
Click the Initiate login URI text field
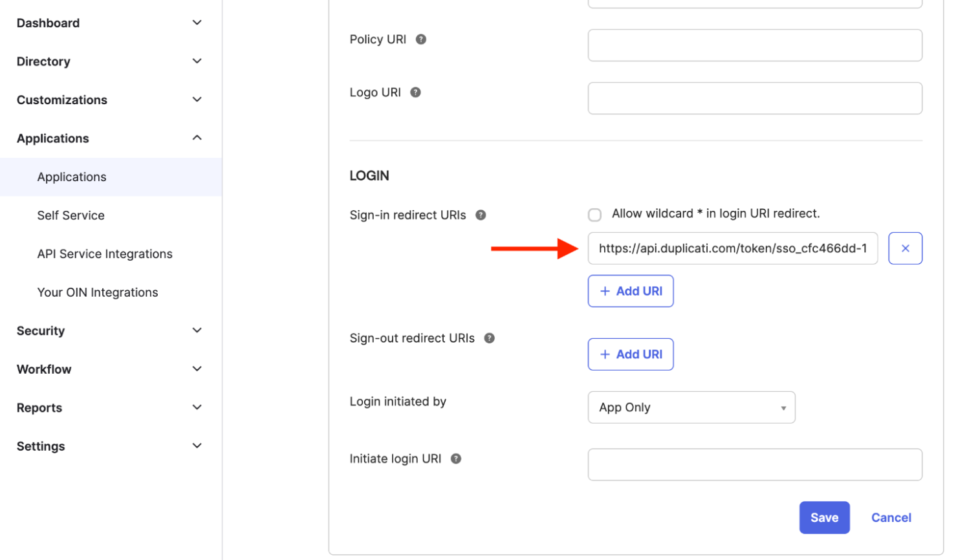(754, 465)
